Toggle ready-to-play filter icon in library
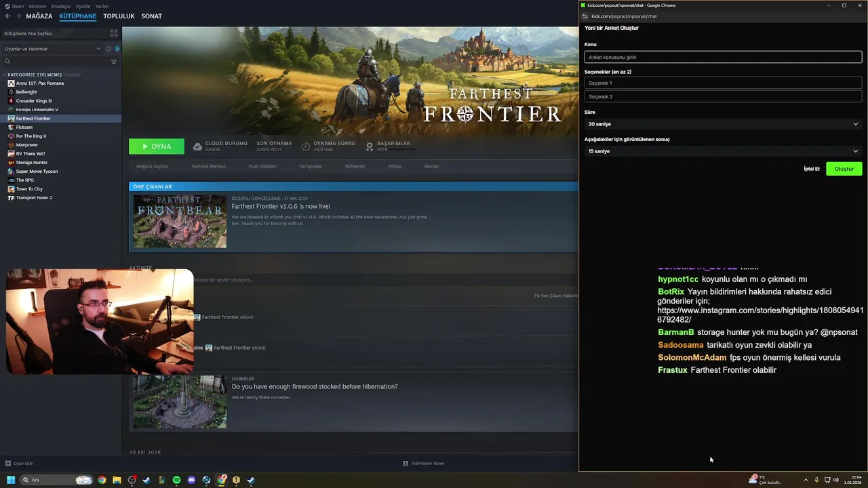The width and height of the screenshot is (868, 488). coord(117,49)
